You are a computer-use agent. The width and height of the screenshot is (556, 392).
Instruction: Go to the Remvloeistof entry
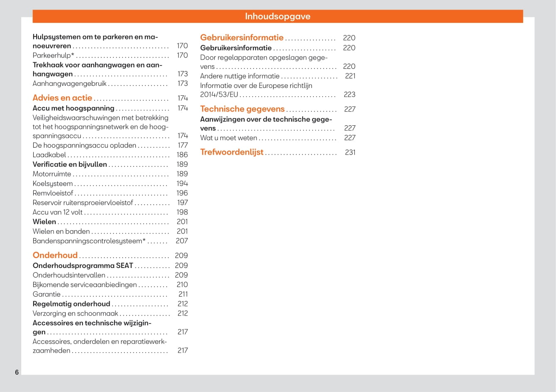tap(53, 193)
